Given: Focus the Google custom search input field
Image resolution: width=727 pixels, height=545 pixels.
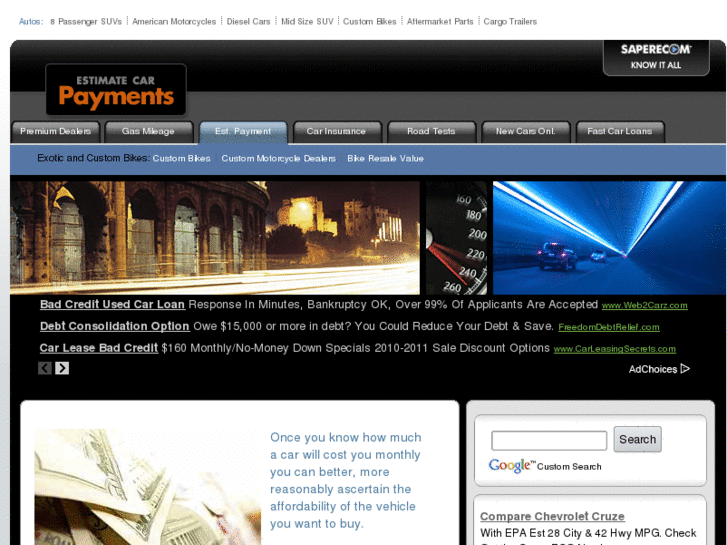Looking at the screenshot, I should click(549, 440).
